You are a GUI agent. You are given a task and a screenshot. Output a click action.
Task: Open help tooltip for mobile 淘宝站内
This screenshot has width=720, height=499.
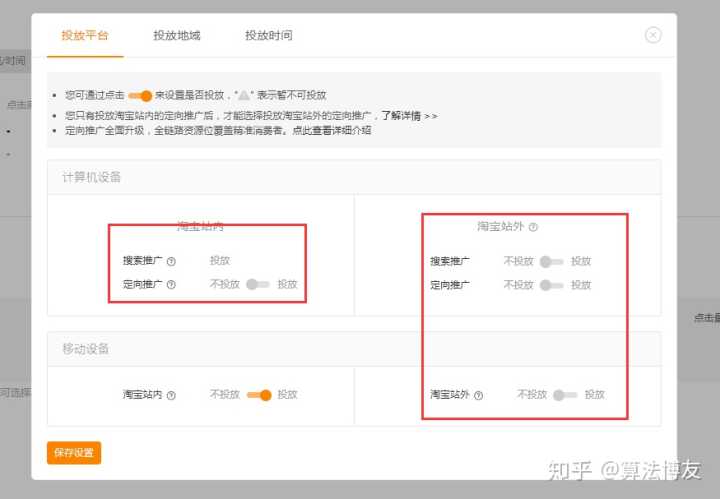[x=171, y=396]
